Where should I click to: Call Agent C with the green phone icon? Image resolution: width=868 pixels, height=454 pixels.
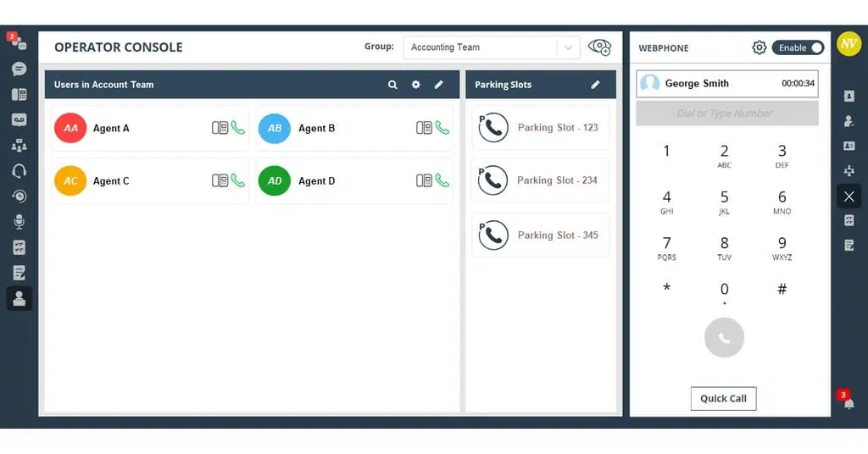(238, 180)
